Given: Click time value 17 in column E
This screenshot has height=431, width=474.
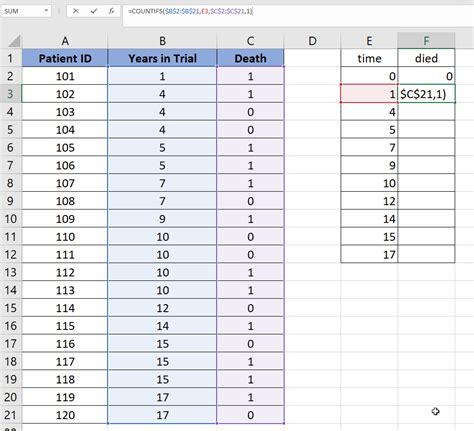Looking at the screenshot, I should click(x=369, y=255).
